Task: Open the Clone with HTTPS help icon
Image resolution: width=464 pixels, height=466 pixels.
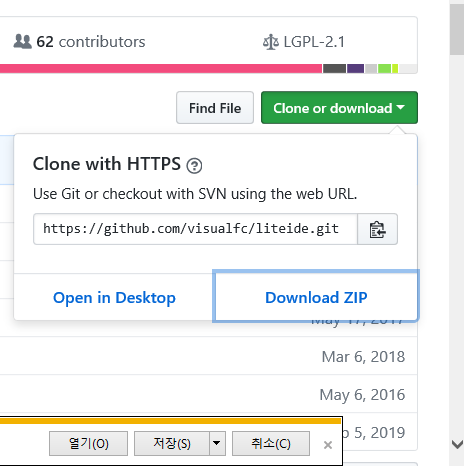Action: pyautogui.click(x=194, y=165)
